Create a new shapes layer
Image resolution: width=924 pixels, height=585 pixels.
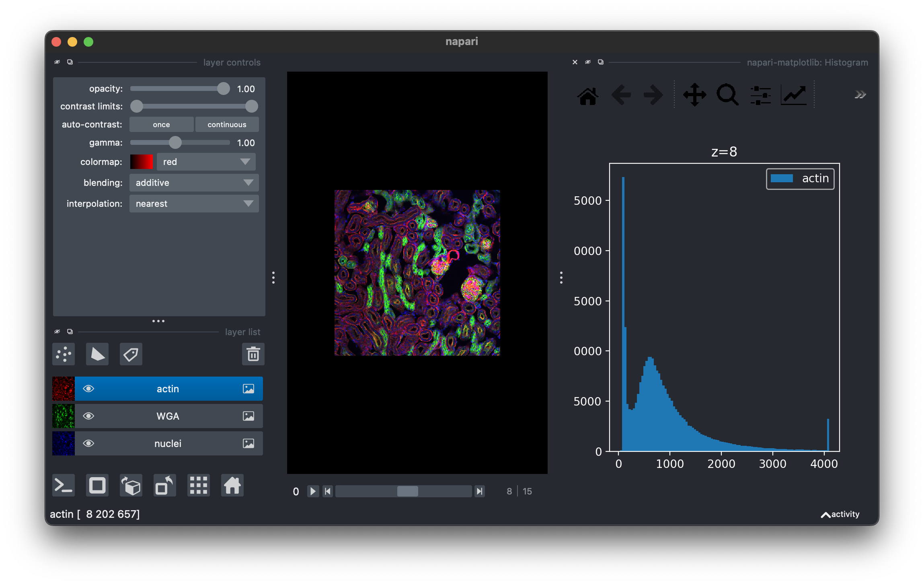tap(97, 354)
